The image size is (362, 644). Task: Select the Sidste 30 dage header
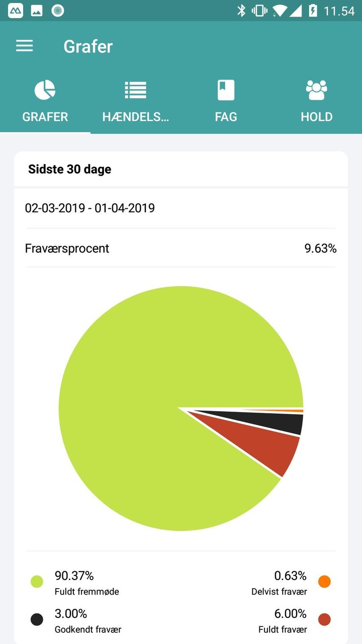tap(69, 169)
